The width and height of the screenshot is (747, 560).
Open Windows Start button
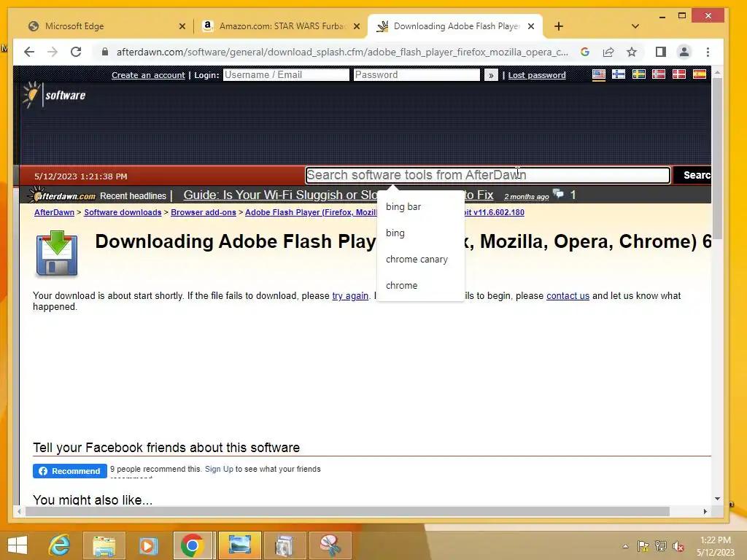pos(18,545)
